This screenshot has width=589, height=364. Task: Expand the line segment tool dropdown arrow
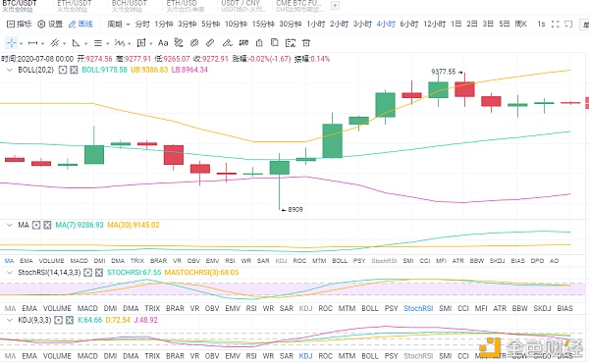(x=42, y=43)
